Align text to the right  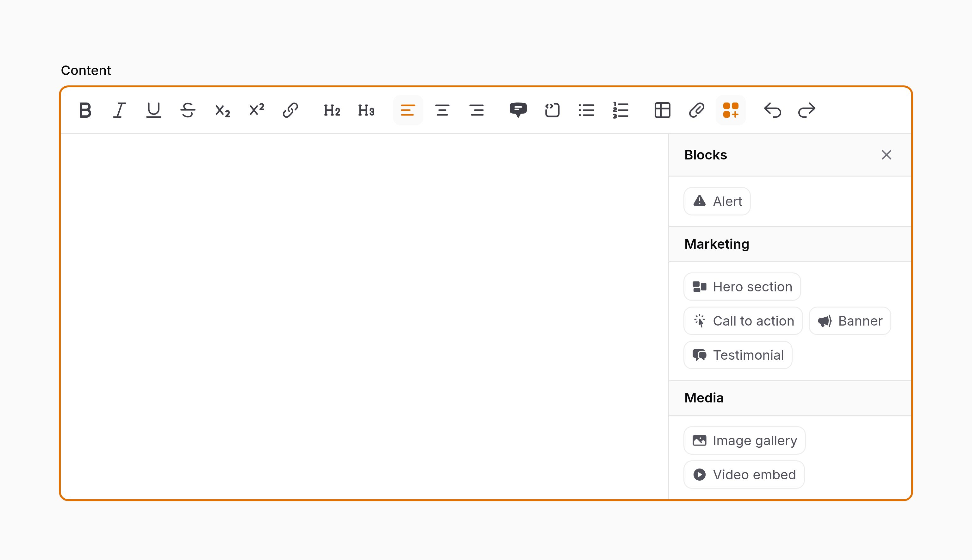476,110
